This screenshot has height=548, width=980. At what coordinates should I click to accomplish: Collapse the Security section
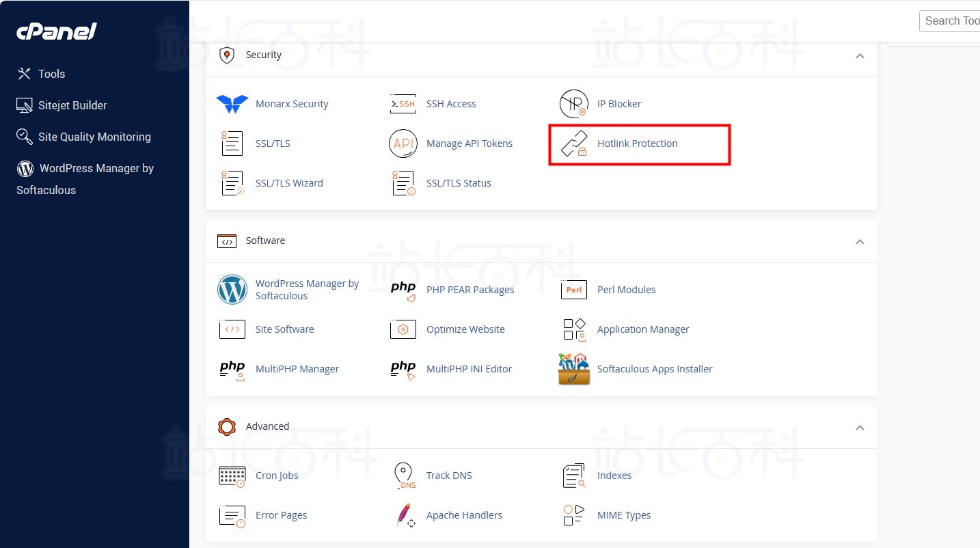tap(860, 56)
